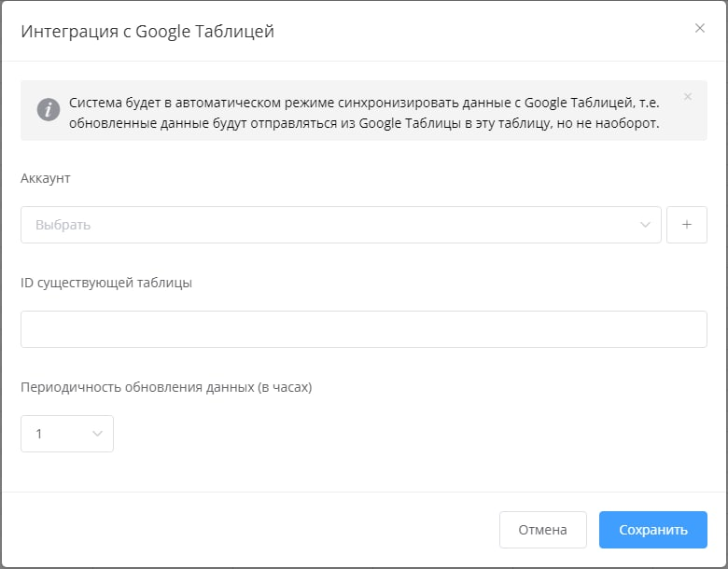Click empty space in the dialog footer

point(252,530)
